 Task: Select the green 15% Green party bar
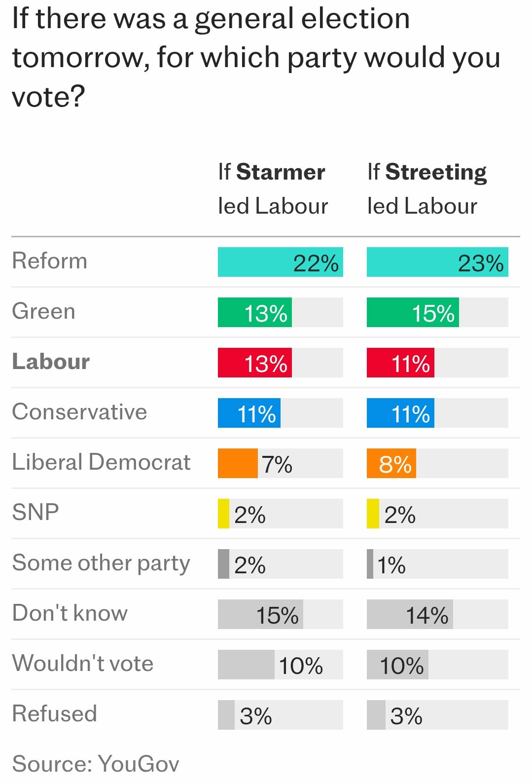(412, 312)
